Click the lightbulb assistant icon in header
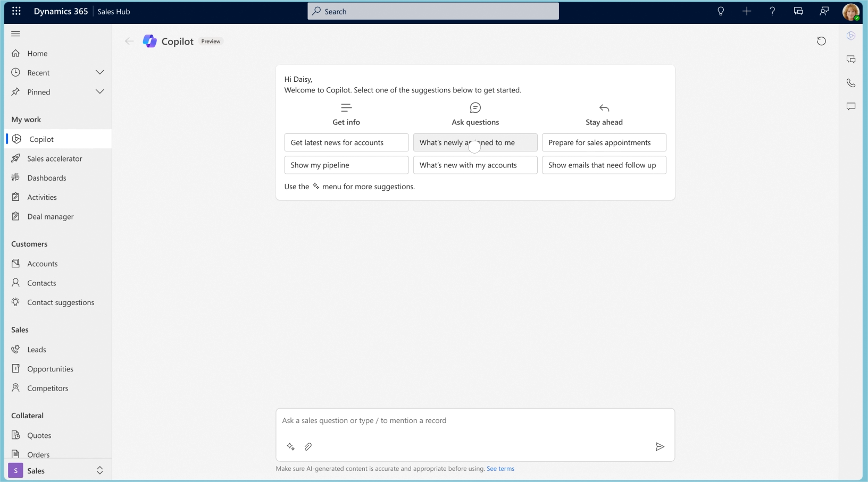This screenshot has height=482, width=868. coord(721,11)
